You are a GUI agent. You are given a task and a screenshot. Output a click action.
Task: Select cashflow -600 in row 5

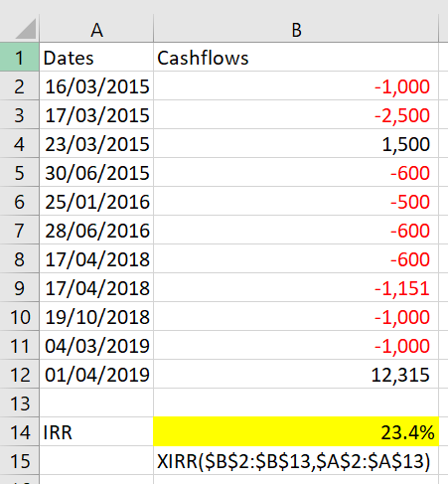(x=296, y=172)
